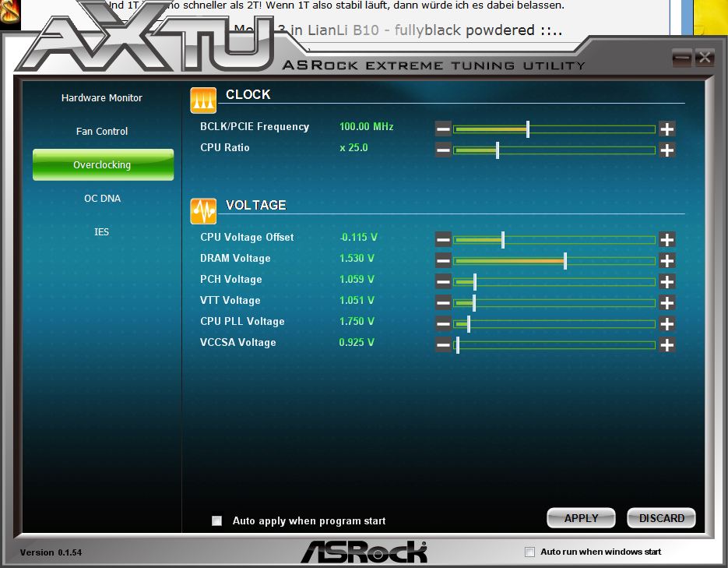Decrease CPU PLL Voltage with minus button
Viewport: 728px width, 568px height.
point(443,323)
